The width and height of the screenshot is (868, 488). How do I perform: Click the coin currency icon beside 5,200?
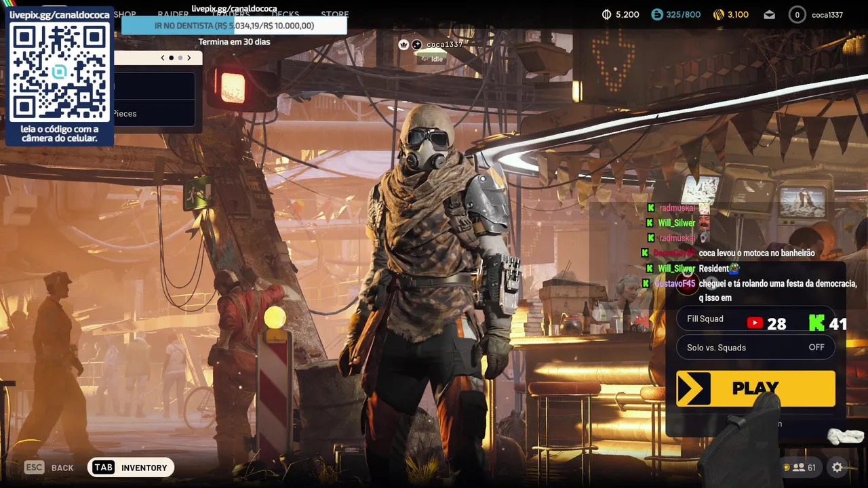(x=607, y=14)
